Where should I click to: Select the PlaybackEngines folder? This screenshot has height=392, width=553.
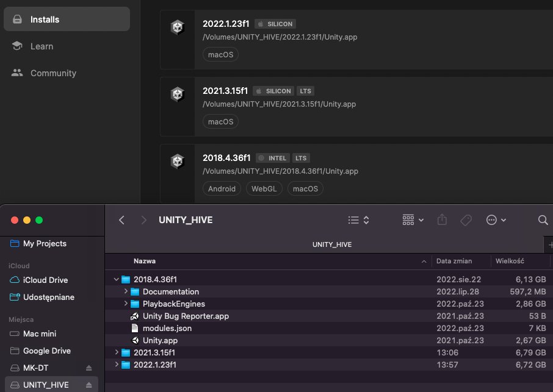pyautogui.click(x=329, y=304)
